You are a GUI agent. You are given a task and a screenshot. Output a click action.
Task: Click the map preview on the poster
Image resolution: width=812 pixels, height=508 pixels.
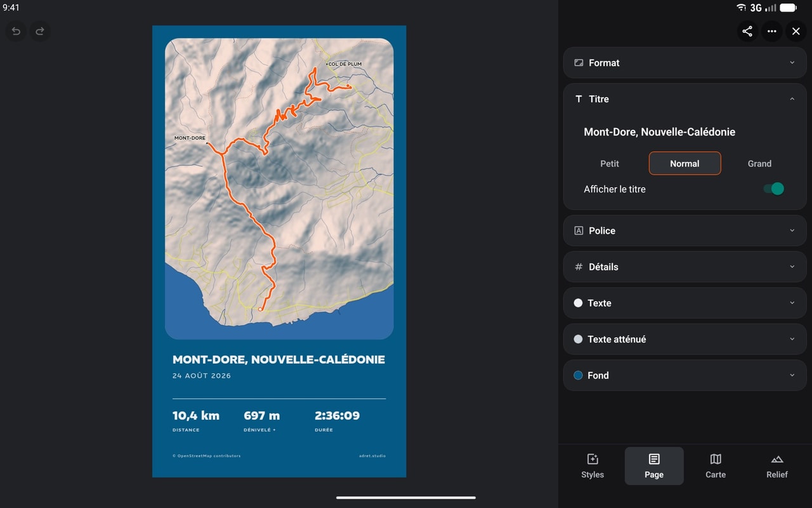tap(279, 189)
